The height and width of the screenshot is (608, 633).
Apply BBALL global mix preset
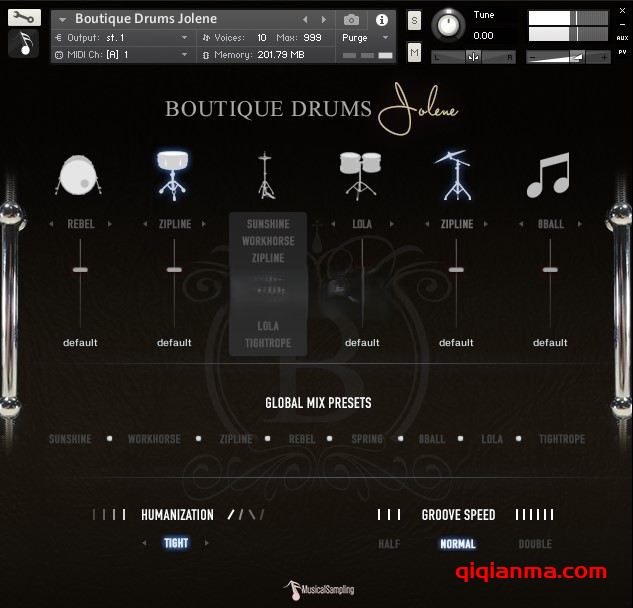pos(432,439)
